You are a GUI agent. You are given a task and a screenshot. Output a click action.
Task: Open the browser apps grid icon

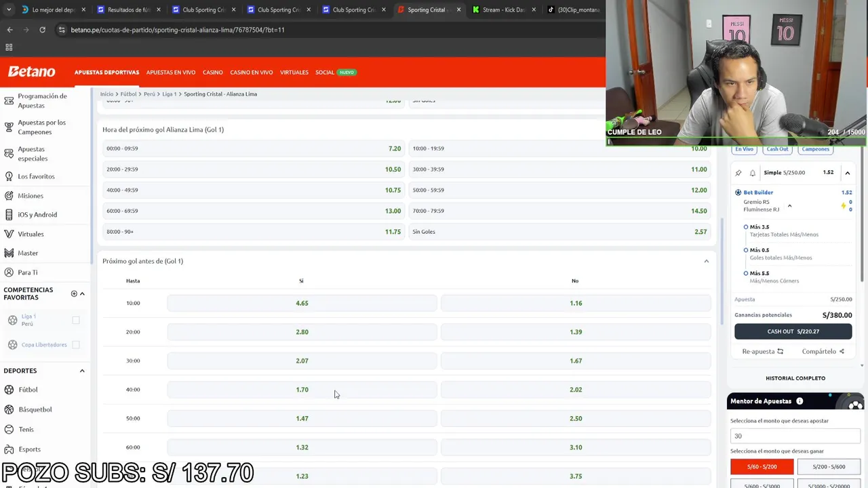coord(9,47)
